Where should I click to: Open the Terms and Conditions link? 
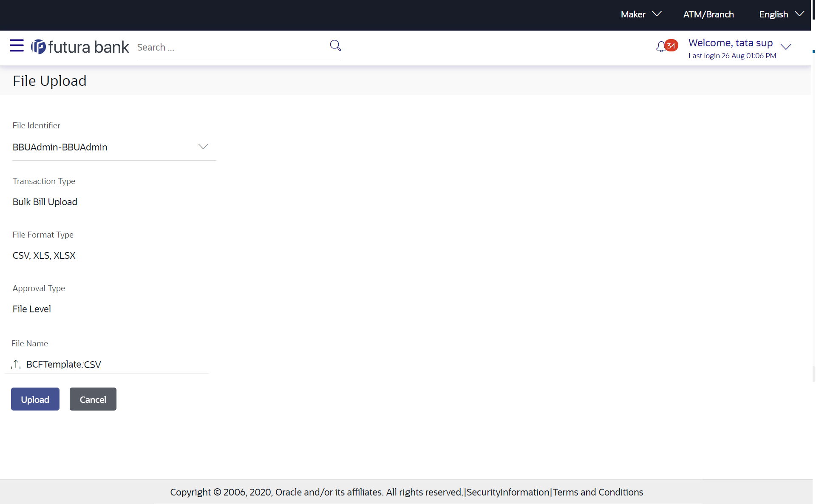(x=598, y=492)
